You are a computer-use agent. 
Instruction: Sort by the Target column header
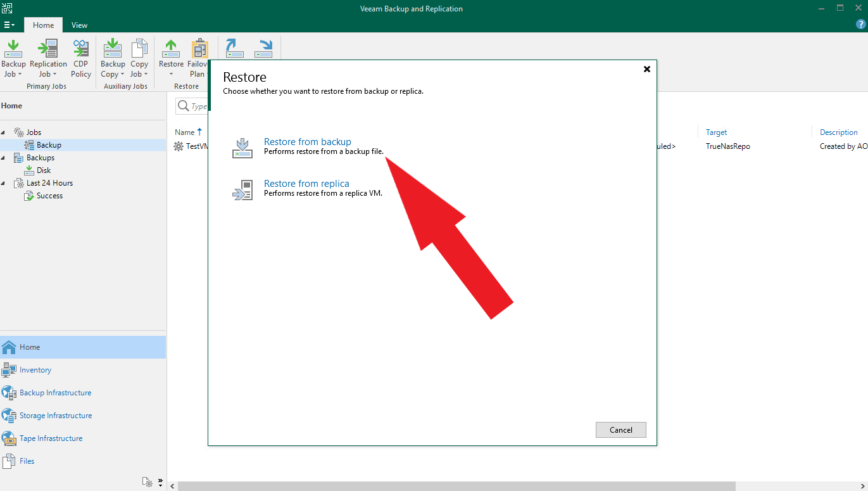pos(717,132)
